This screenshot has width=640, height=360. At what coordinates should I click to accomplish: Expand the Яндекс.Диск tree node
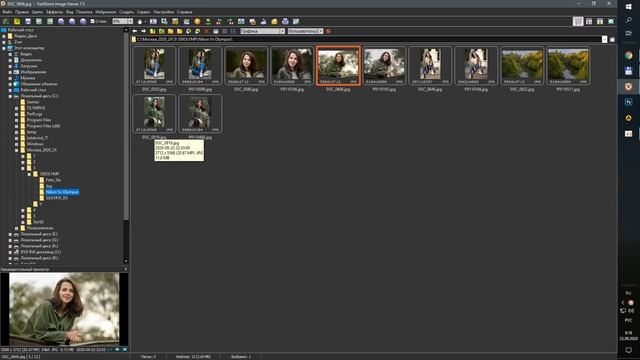coord(4,36)
